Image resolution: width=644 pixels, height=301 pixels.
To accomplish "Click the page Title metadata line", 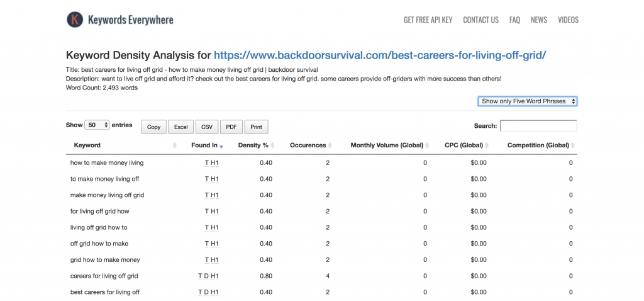I will (192, 69).
